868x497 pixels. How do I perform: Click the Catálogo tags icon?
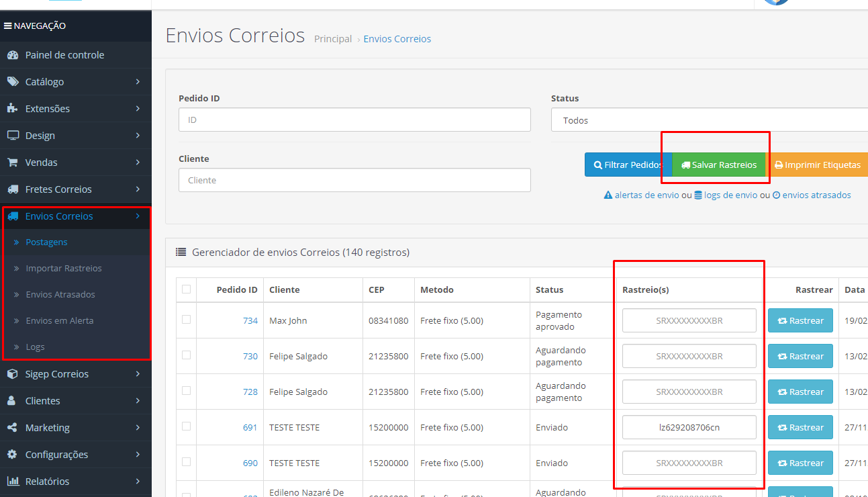click(13, 82)
